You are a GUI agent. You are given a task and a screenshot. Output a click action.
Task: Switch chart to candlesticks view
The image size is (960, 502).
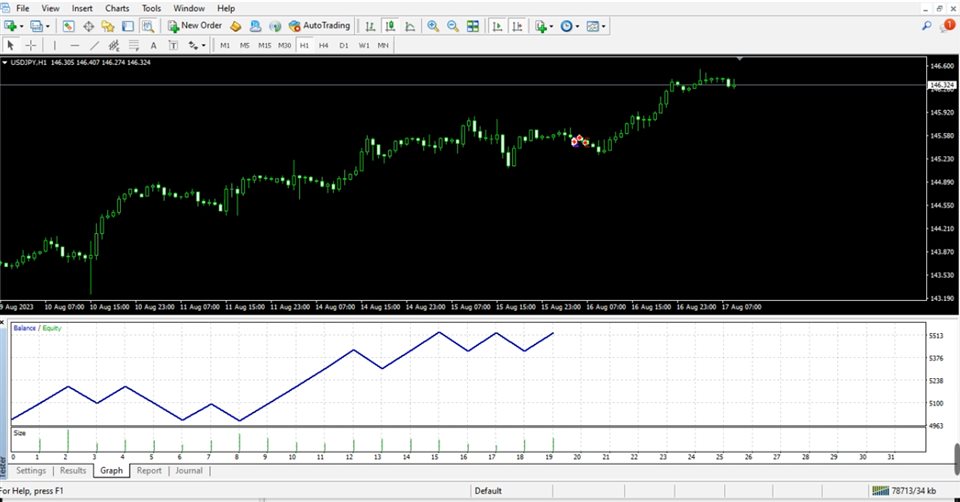coord(390,26)
